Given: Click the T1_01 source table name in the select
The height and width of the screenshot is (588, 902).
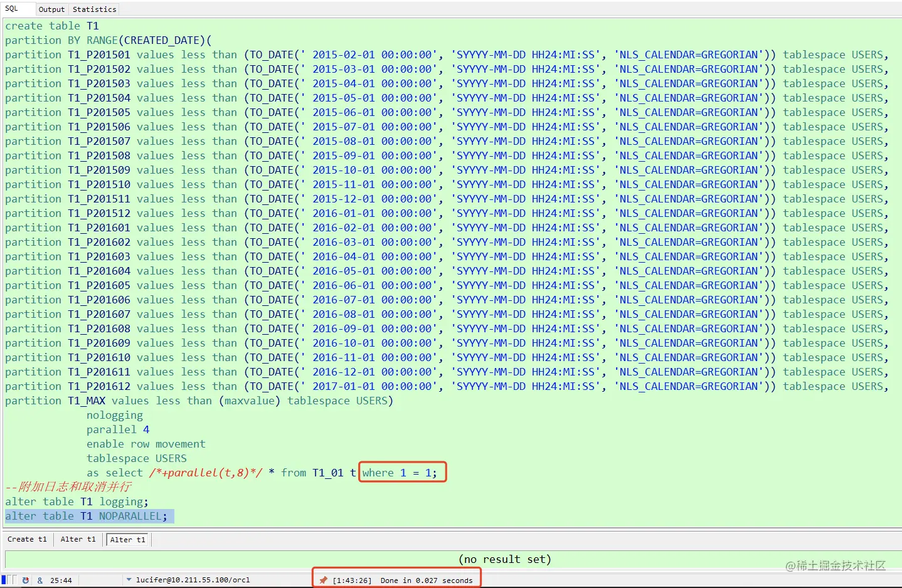Looking at the screenshot, I should [x=328, y=473].
